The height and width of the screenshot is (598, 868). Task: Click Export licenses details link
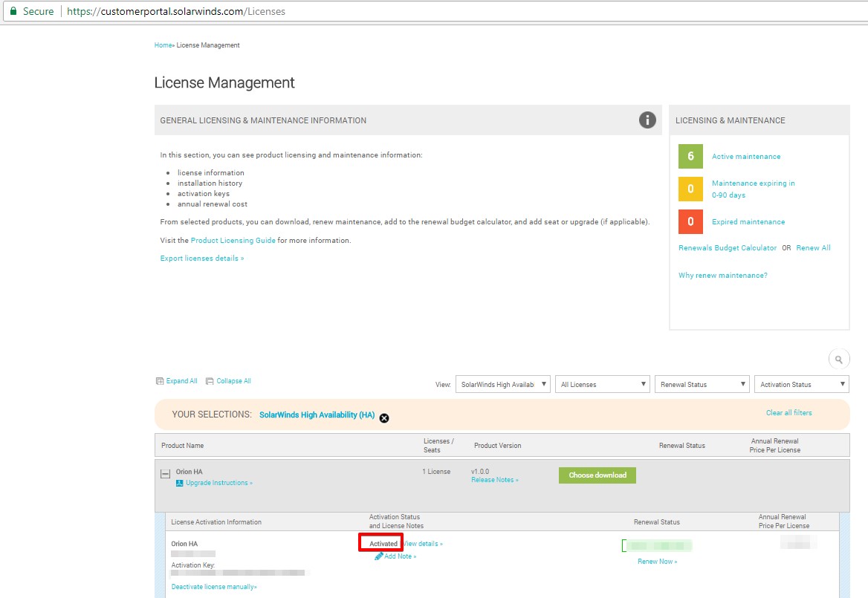pyautogui.click(x=202, y=259)
